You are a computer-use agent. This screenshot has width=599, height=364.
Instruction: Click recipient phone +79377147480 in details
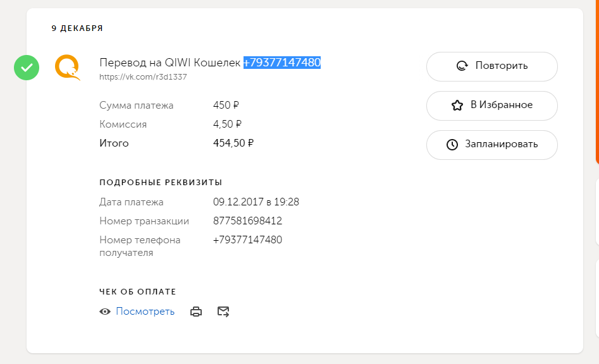[247, 240]
